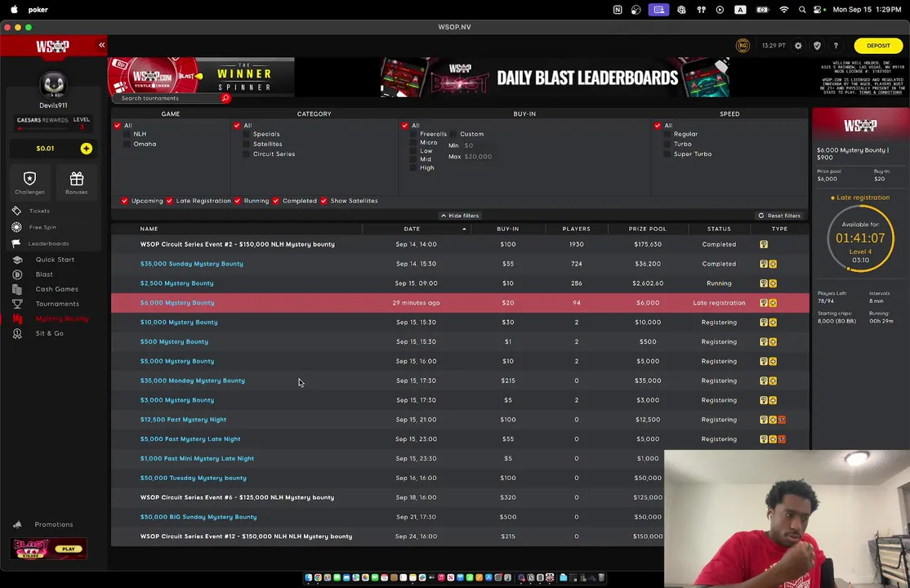Screen dimensions: 910x588
Task: Open $2,500 Mystery Bounty tournament
Action: (176, 283)
